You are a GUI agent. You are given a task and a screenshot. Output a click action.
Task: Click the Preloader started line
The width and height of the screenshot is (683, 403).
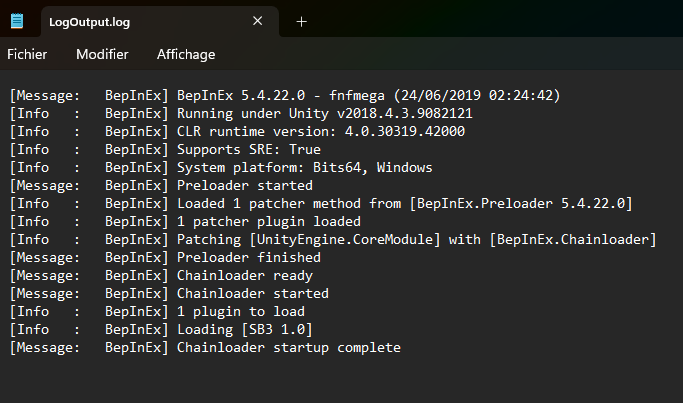244,185
